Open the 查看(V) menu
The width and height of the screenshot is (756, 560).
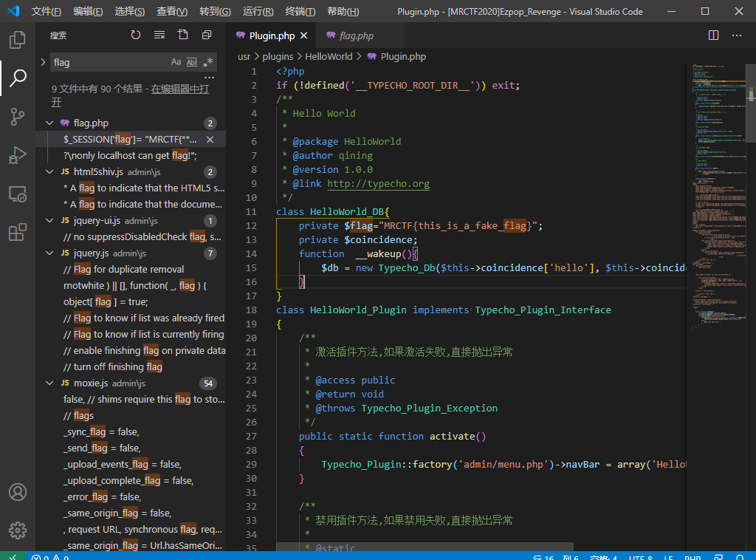click(172, 11)
